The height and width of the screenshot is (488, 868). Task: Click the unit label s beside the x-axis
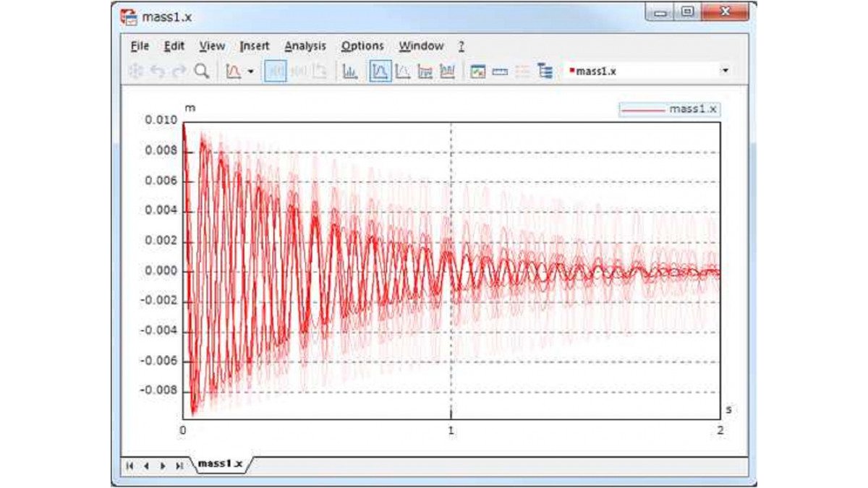(728, 410)
